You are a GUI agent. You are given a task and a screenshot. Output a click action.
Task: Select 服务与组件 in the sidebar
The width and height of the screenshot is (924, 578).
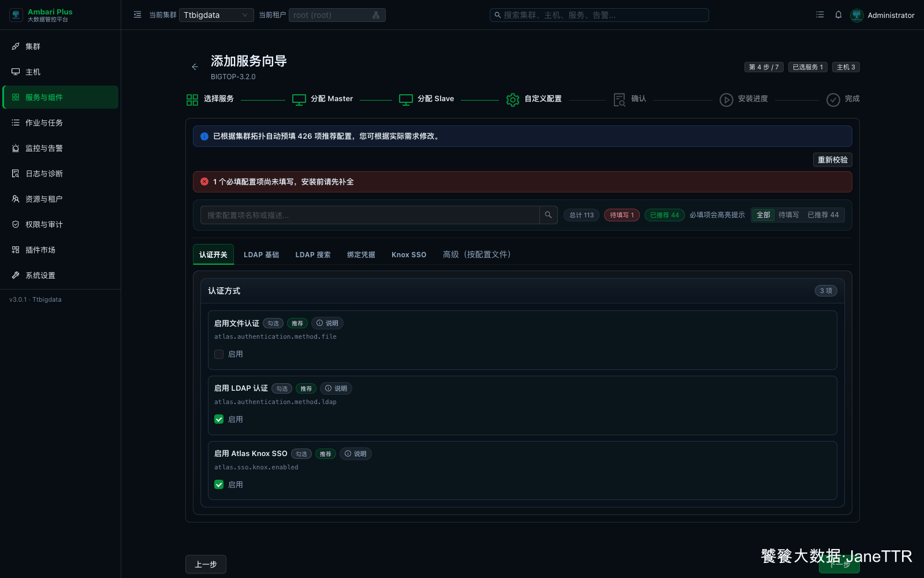tap(61, 97)
